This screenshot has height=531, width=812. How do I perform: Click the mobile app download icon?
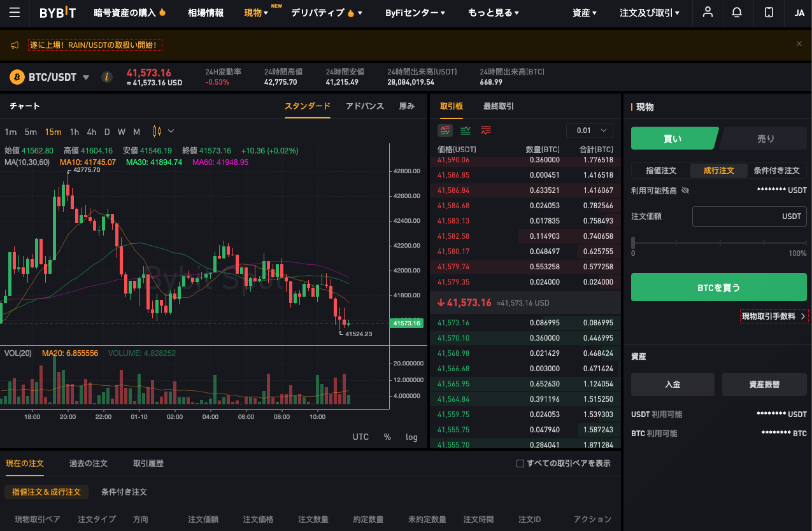coord(769,13)
